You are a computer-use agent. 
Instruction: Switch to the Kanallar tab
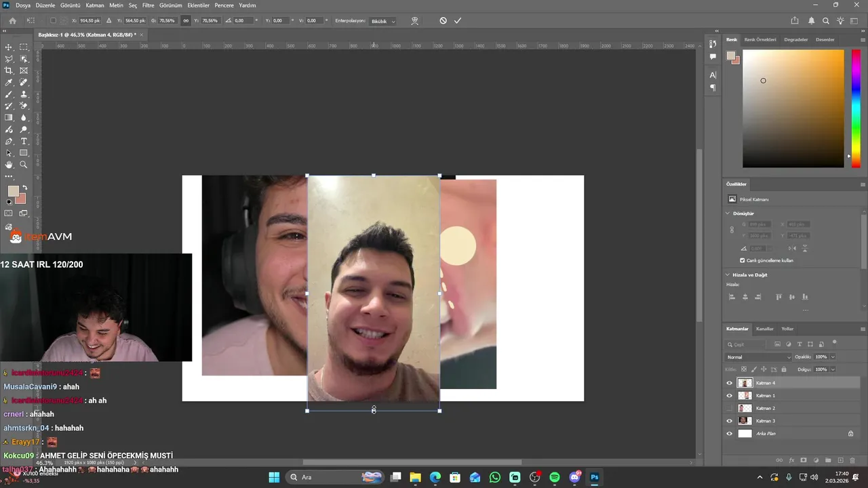765,329
